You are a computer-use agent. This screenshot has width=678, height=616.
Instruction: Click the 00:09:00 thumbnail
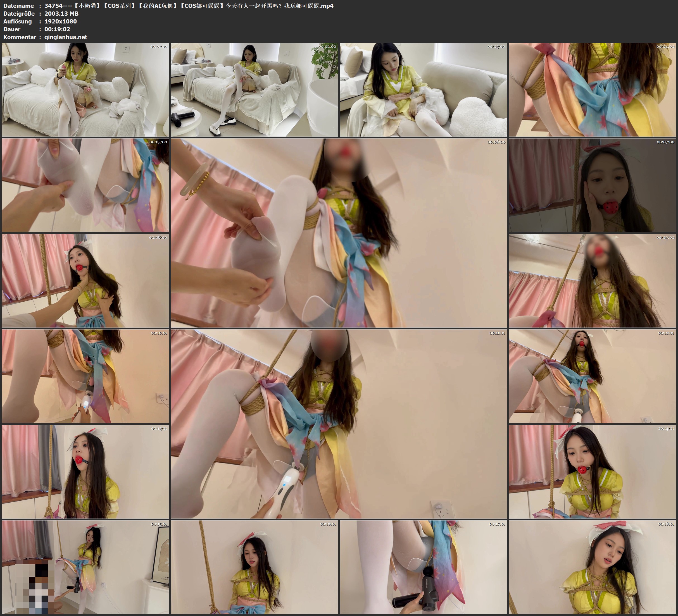coord(592,281)
